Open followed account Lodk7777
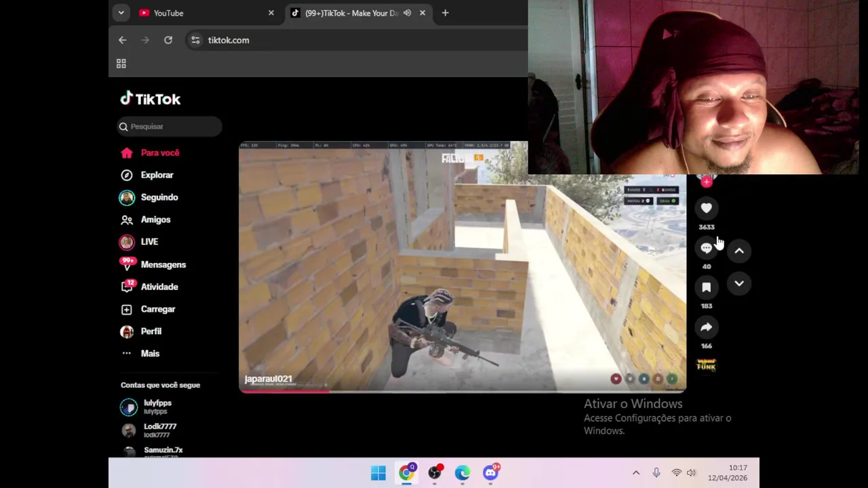The height and width of the screenshot is (488, 868). coord(149,430)
